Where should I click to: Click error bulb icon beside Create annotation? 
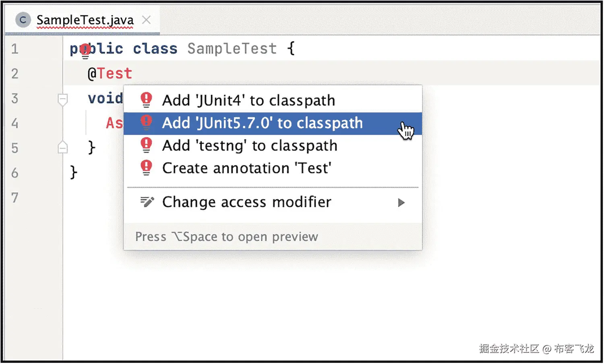pyautogui.click(x=146, y=168)
